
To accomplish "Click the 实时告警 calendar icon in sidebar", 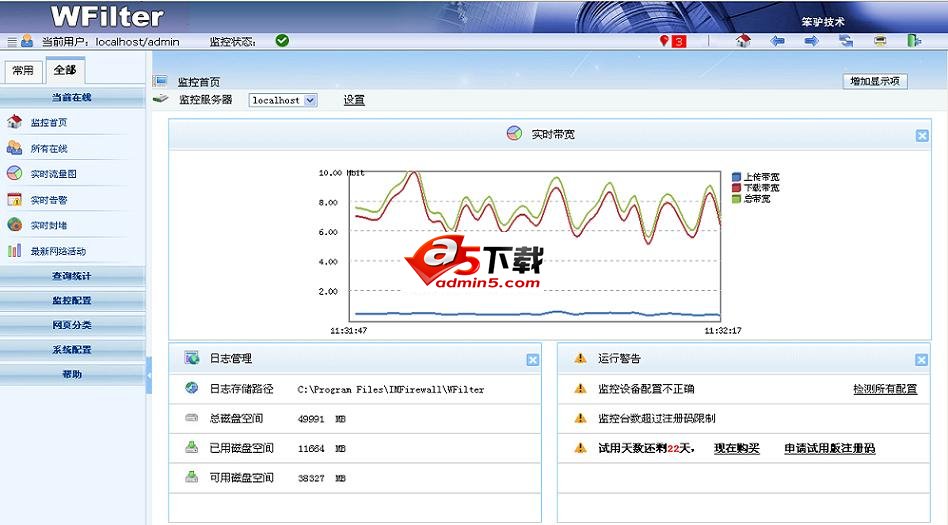I will (x=15, y=199).
